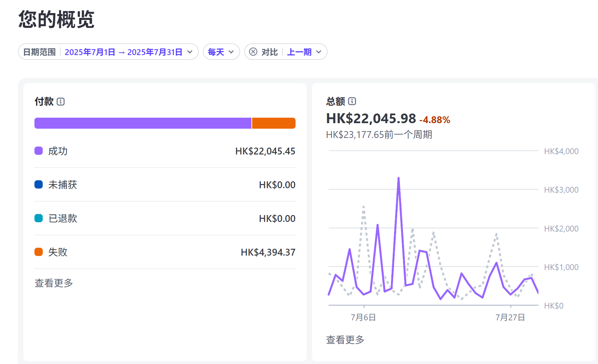Click the info icon next to 付款
The height and width of the screenshot is (364, 598).
(x=61, y=101)
